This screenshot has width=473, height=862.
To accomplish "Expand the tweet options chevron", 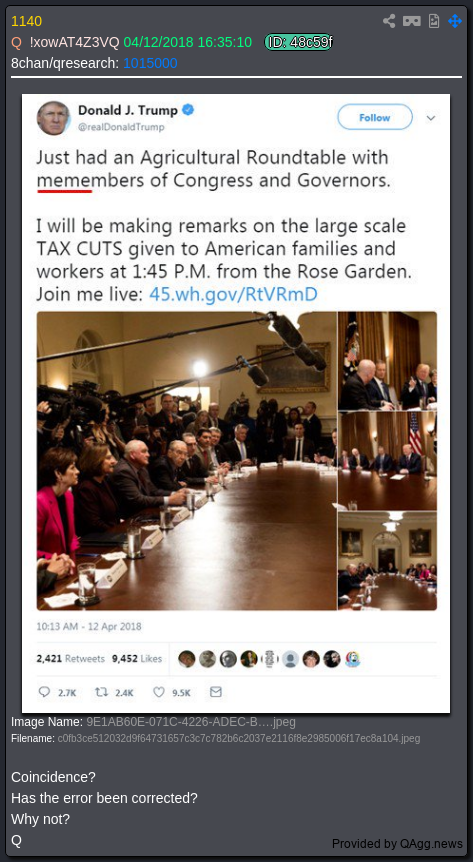I will 431,118.
